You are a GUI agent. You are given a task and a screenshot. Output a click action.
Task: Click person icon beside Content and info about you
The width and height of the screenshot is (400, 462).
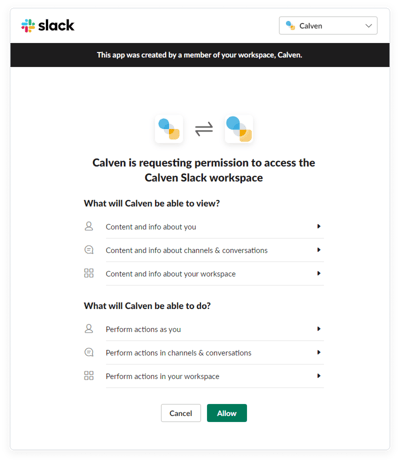(x=89, y=226)
